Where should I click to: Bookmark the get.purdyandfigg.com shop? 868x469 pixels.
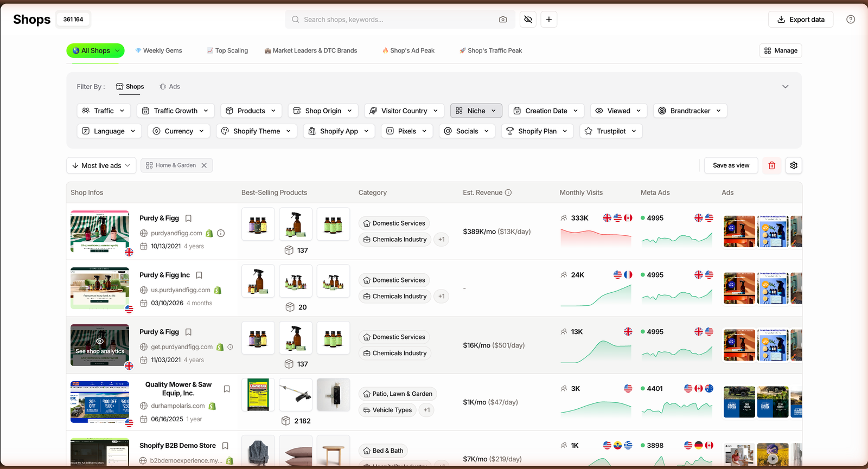pos(188,332)
